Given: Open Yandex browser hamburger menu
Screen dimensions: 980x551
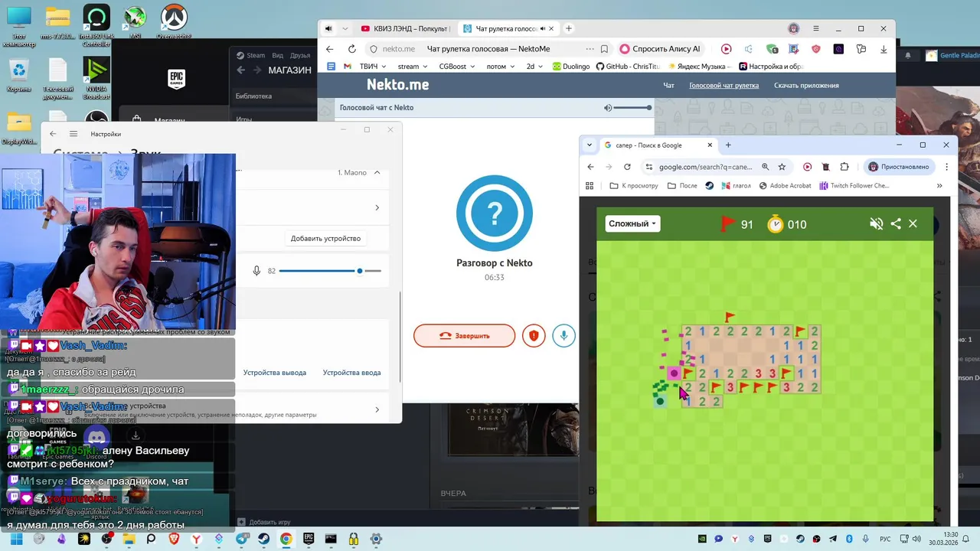Looking at the screenshot, I should click(x=815, y=28).
